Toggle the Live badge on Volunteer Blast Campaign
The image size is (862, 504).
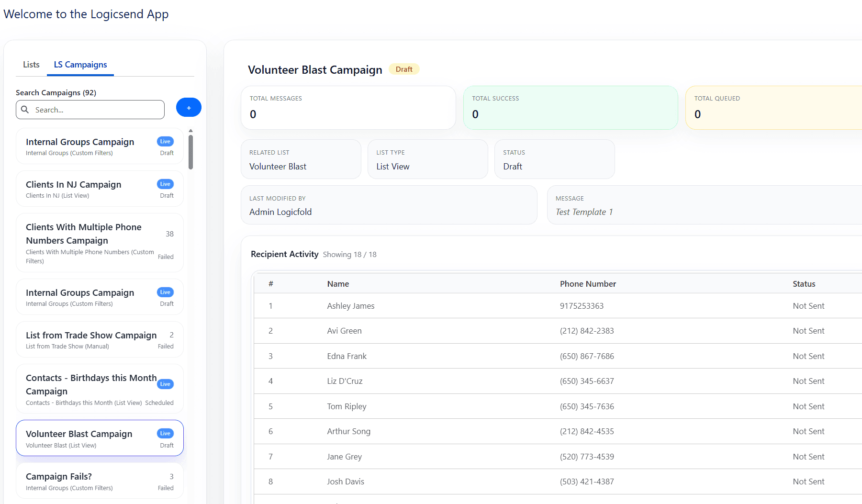165,433
